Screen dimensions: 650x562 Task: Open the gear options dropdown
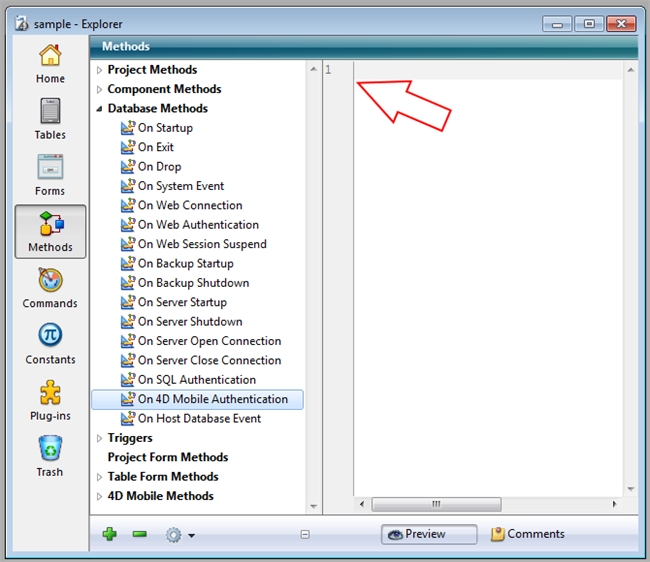[179, 535]
